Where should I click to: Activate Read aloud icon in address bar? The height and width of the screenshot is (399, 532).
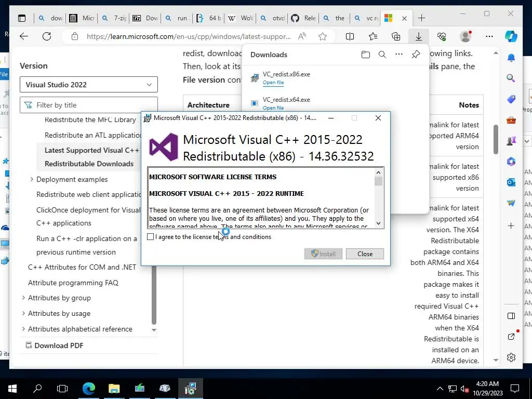[302, 36]
